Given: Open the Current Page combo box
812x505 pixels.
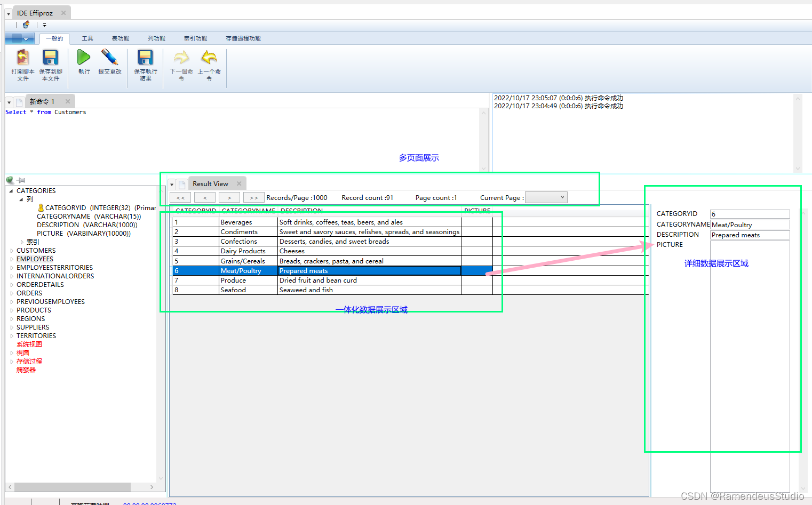Looking at the screenshot, I should pos(546,197).
